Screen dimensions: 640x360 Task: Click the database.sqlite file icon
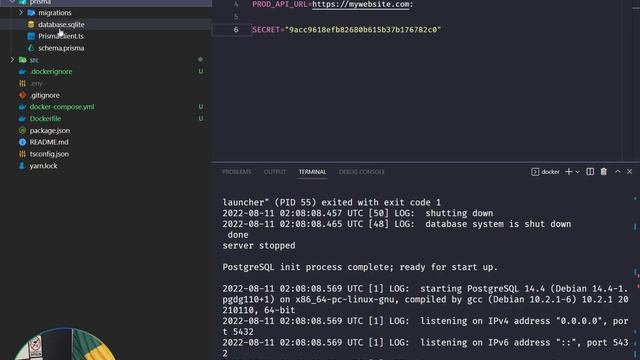coord(31,24)
